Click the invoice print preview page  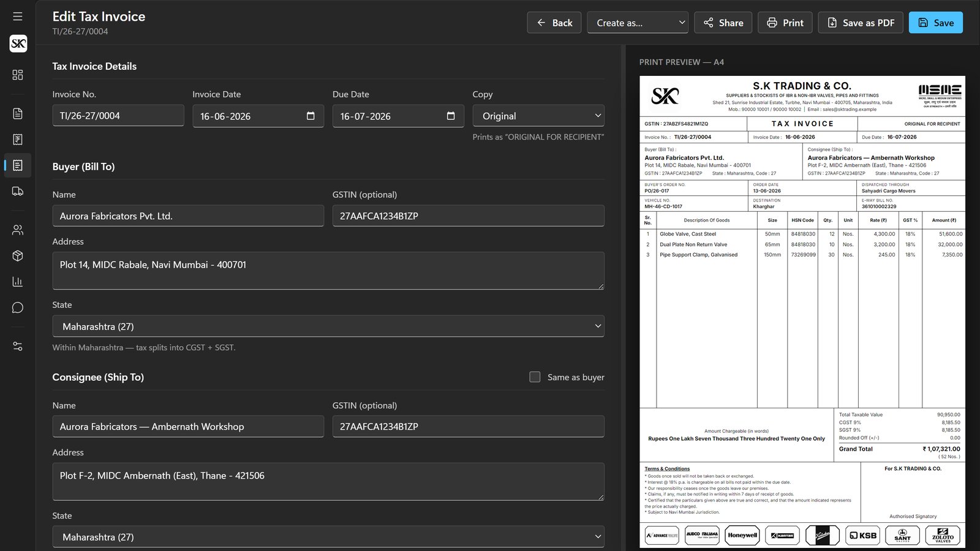[802, 312]
